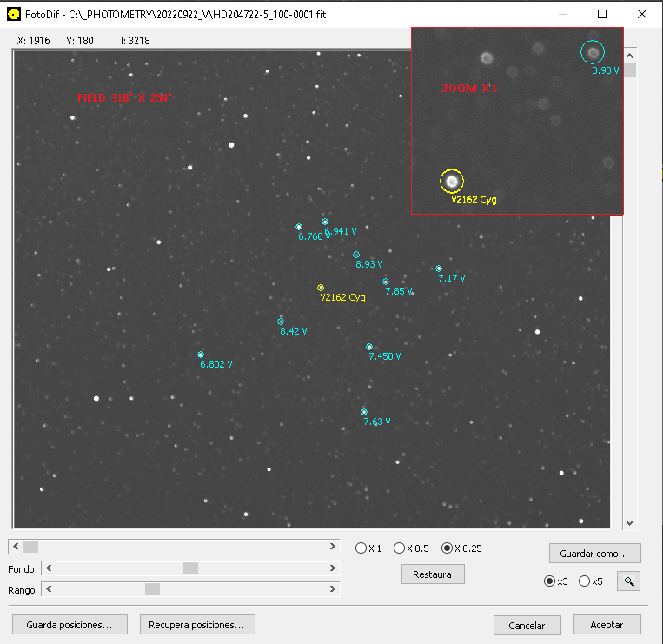The height and width of the screenshot is (644, 663).
Task: Click the horizontal scrollbar right arrow
Action: tap(333, 547)
